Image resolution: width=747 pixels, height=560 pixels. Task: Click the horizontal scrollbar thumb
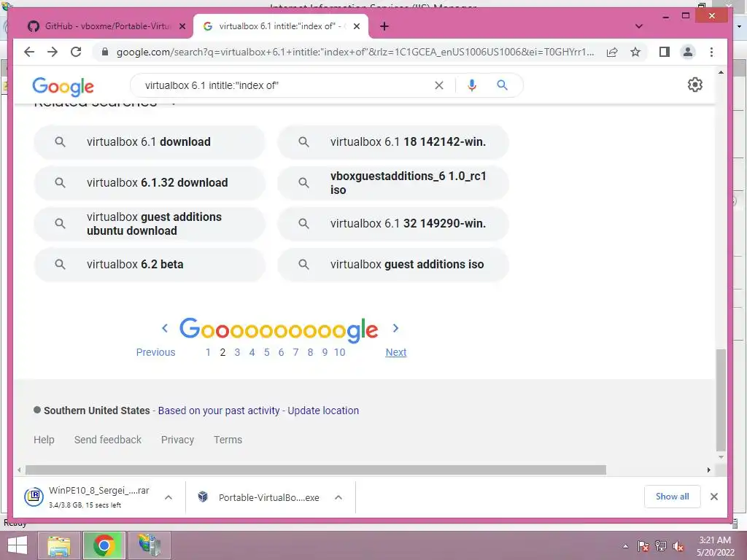click(315, 470)
